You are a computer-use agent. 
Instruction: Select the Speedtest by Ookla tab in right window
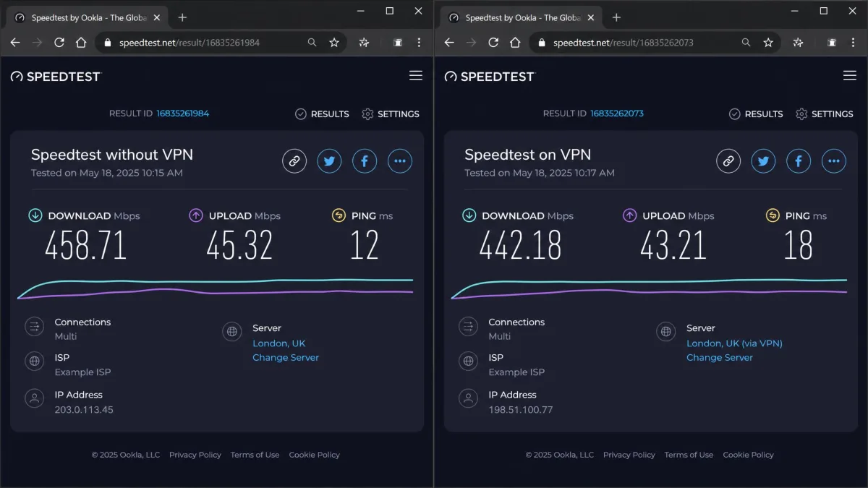tap(521, 17)
